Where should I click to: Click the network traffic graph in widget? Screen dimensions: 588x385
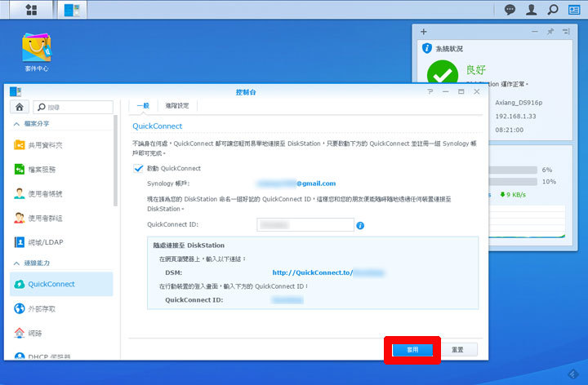[527, 221]
